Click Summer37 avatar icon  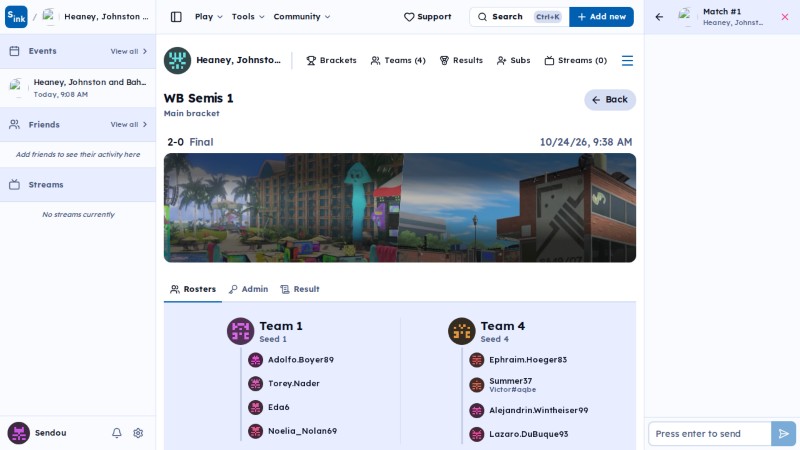click(477, 385)
